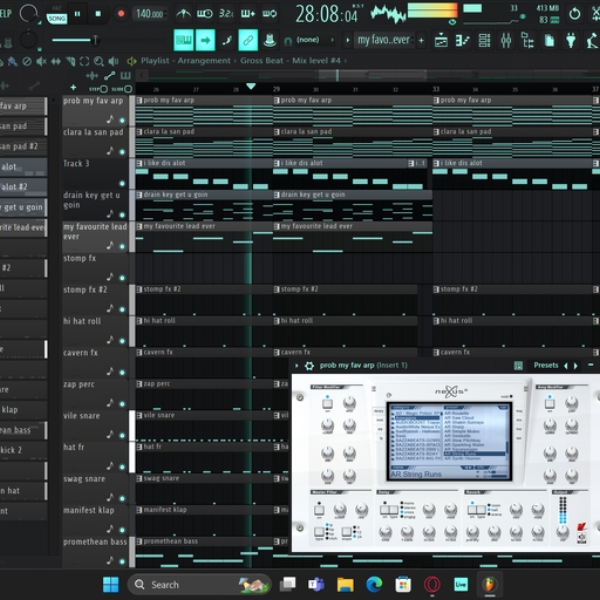The width and height of the screenshot is (600, 600).
Task: Open the Piano roll view icon
Action: coord(463,40)
